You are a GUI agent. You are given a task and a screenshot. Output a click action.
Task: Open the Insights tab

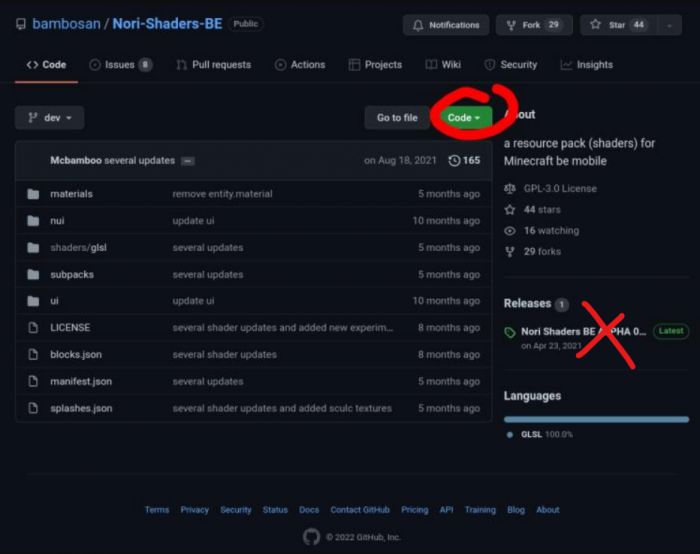click(x=586, y=65)
